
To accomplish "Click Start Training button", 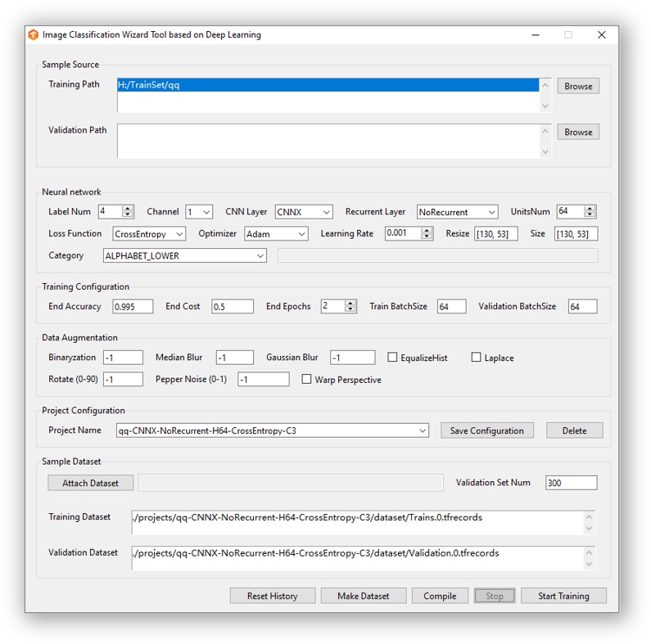I will (x=564, y=596).
